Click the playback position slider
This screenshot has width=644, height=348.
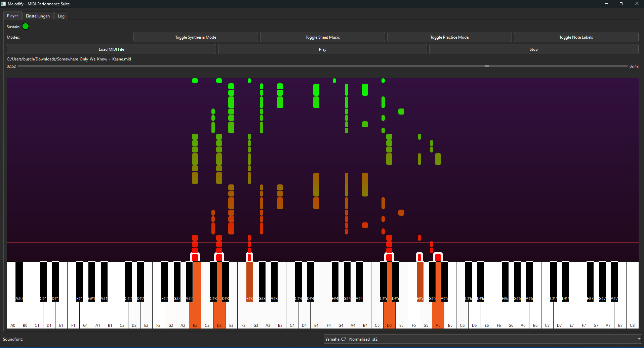coord(487,66)
